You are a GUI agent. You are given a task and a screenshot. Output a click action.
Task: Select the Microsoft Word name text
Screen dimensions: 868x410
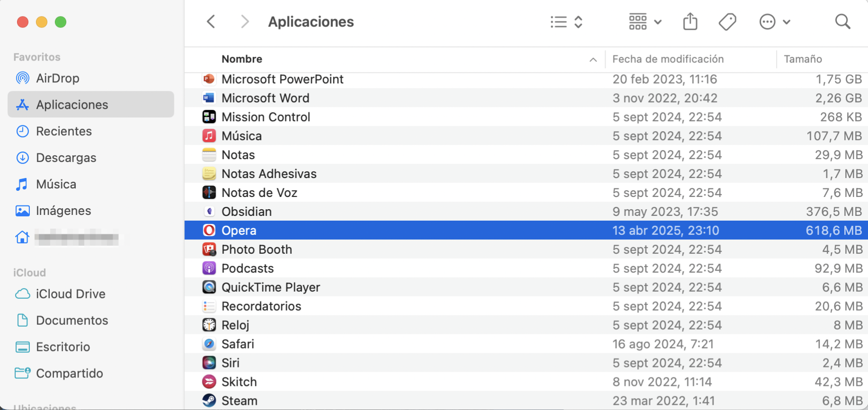click(x=265, y=98)
